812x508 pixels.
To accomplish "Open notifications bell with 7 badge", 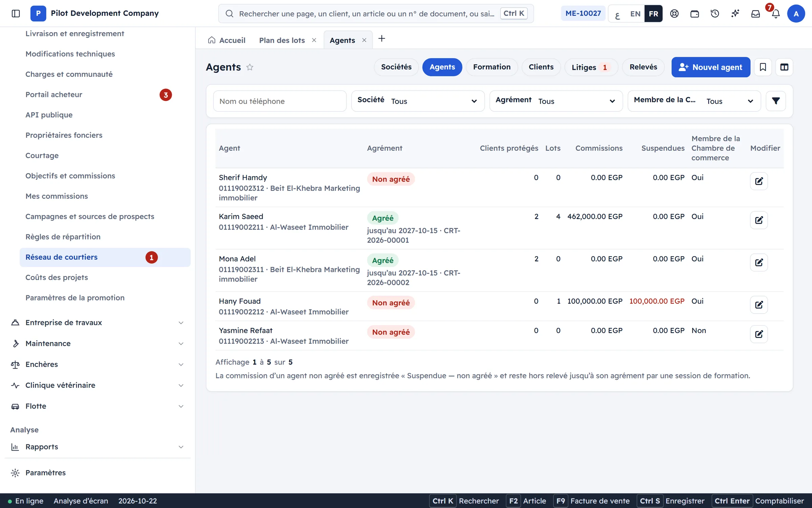I will (x=776, y=14).
